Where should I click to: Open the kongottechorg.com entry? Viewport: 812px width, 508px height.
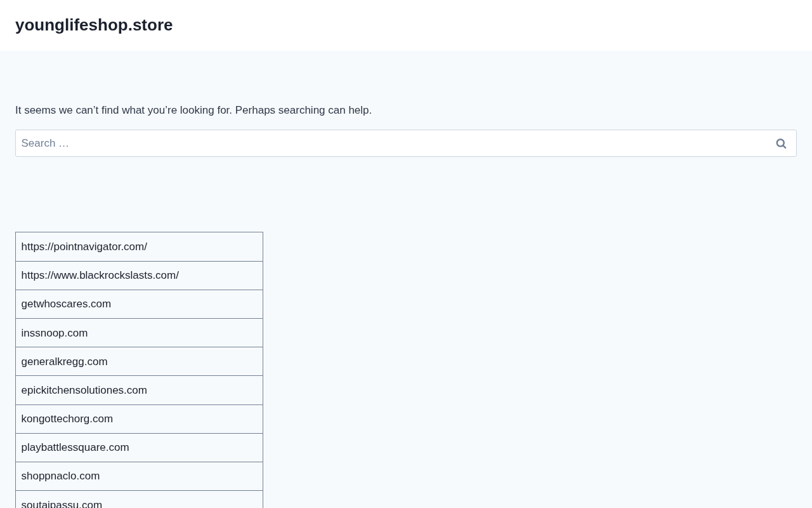[67, 418]
